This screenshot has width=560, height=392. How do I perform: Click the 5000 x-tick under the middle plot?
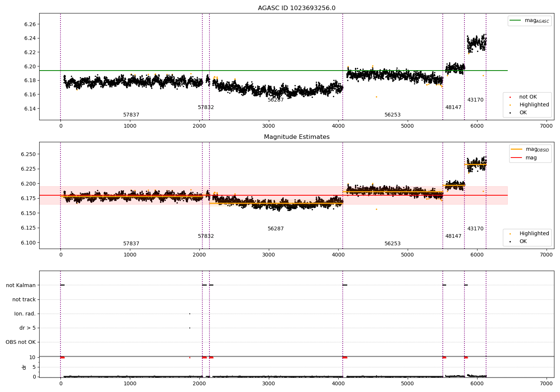(x=407, y=255)
